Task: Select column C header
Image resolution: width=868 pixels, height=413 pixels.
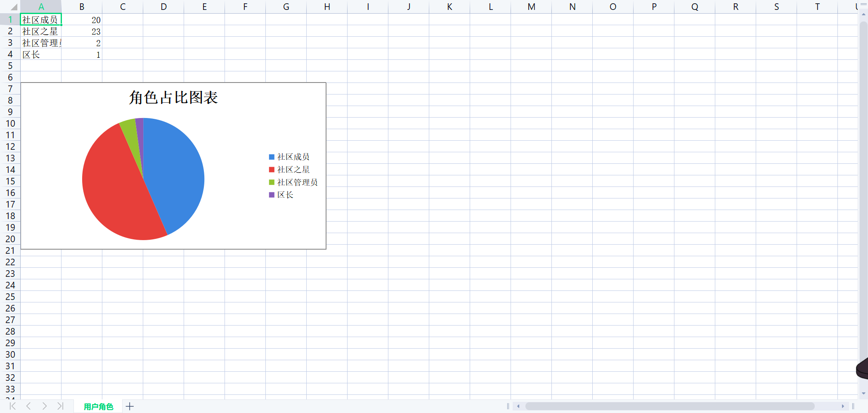Action: pyautogui.click(x=123, y=7)
